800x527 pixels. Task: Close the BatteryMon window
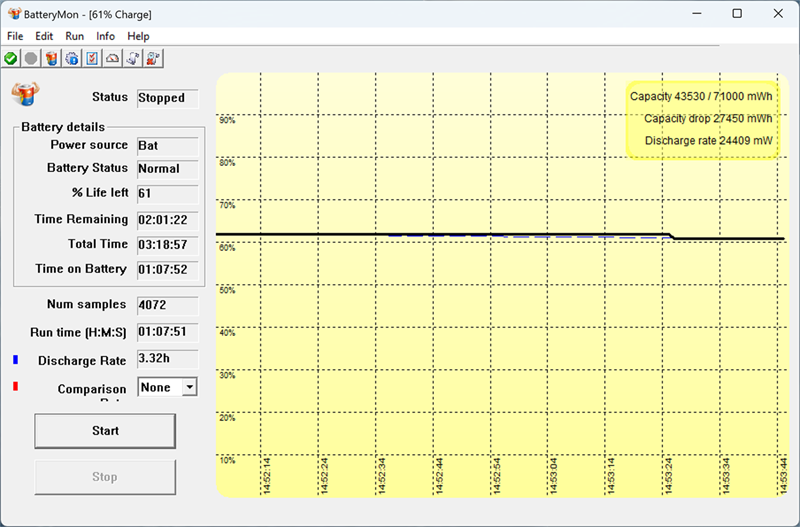(x=778, y=14)
